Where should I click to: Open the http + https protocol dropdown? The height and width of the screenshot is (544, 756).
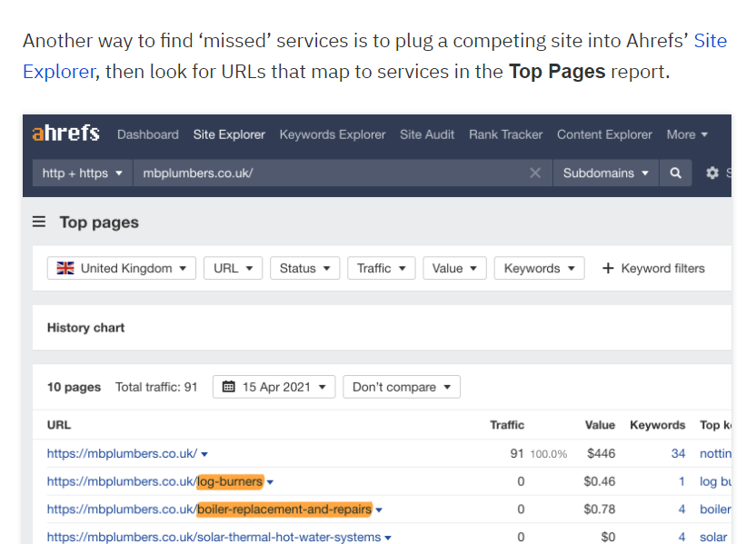(83, 173)
